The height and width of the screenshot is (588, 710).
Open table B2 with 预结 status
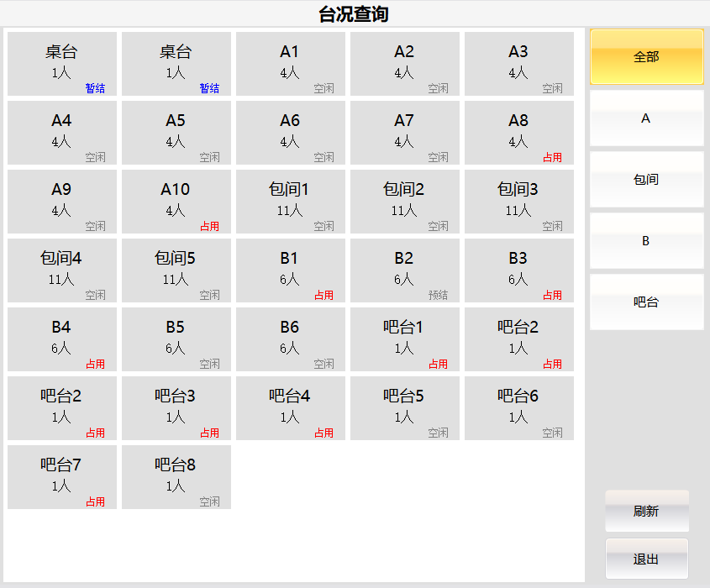pos(404,270)
